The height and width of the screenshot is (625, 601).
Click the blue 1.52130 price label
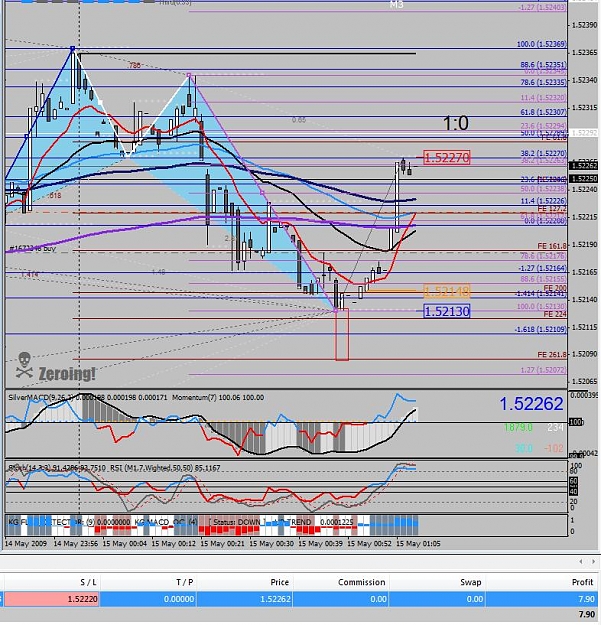[x=447, y=311]
